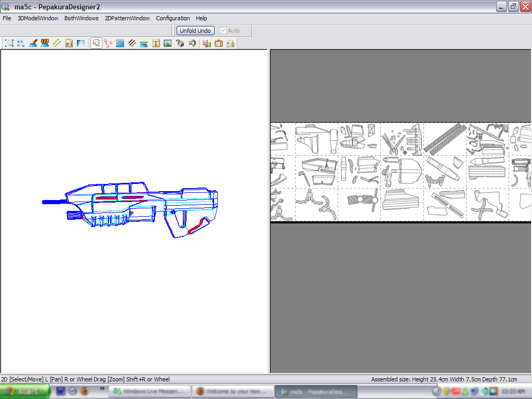The image size is (532, 399).
Task: Select the red pen on blue sheet icon
Action: click(x=33, y=43)
